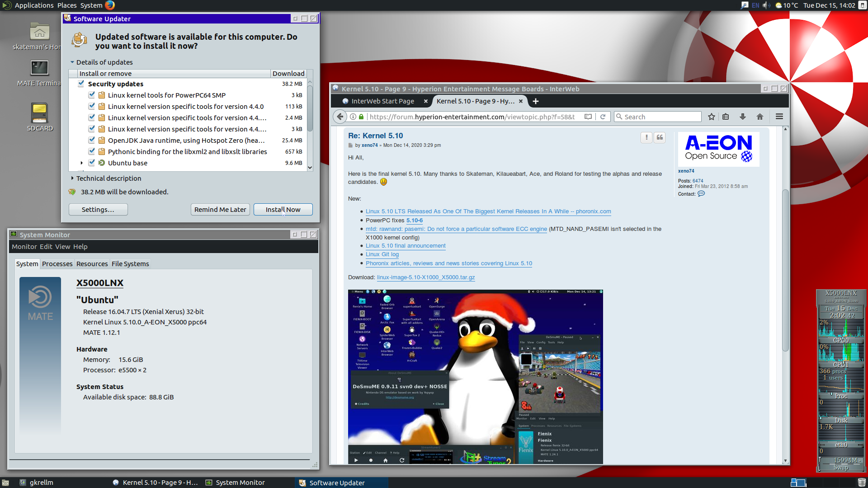Show bookmarks list icon in browser toolbar
The height and width of the screenshot is (488, 868).
point(726,117)
